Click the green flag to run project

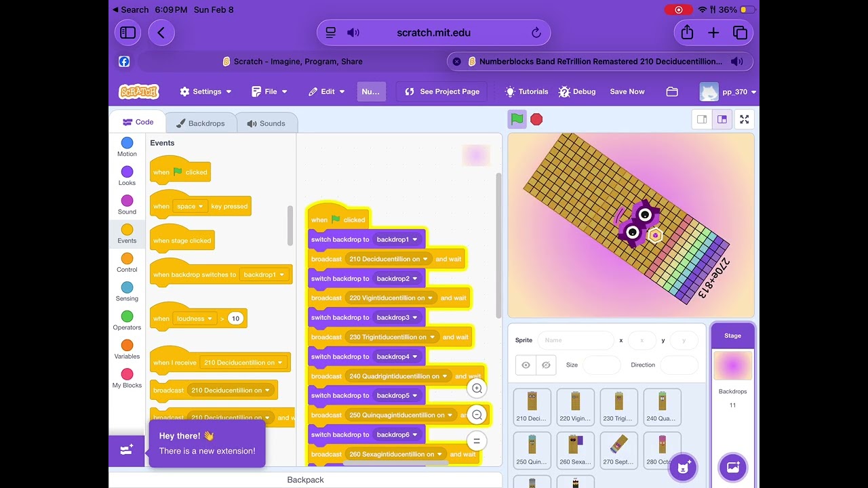coord(517,119)
